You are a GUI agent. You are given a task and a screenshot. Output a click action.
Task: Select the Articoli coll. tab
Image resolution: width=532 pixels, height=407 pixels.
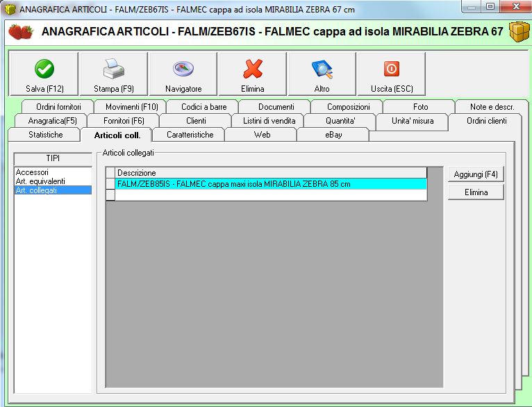coord(117,135)
